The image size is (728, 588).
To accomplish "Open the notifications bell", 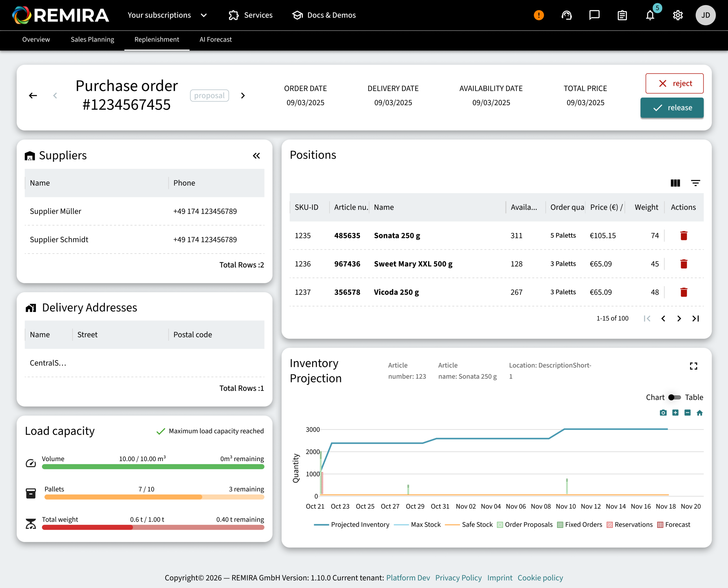I will pos(650,15).
